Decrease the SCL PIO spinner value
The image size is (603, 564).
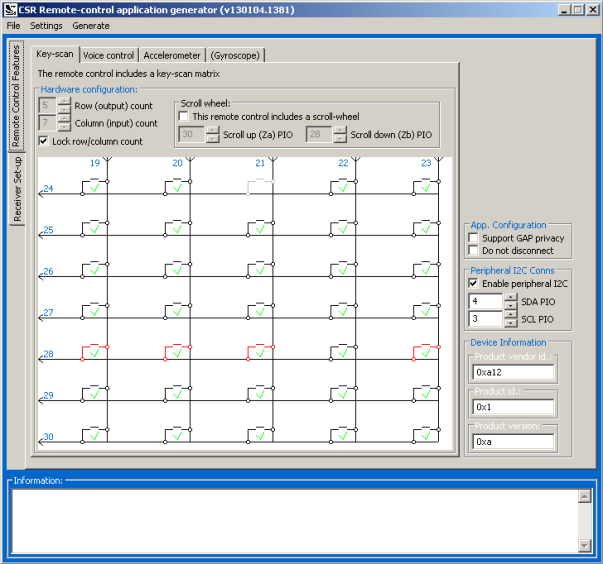tap(510, 322)
